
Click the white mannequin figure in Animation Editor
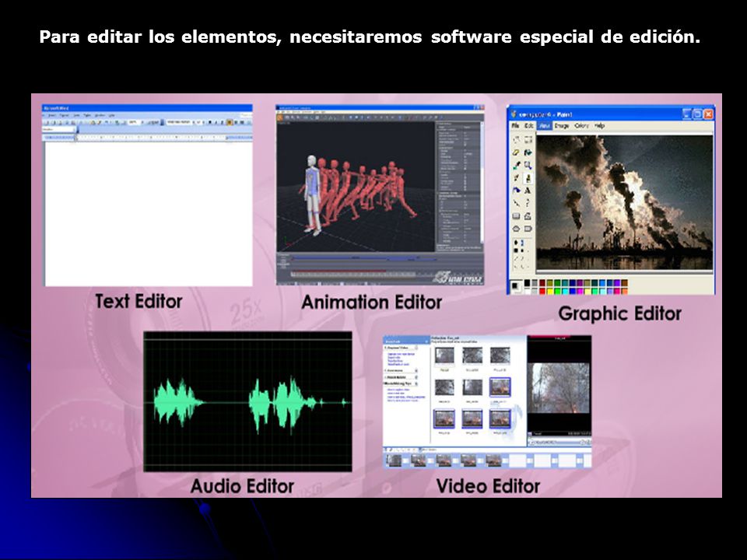coord(311,195)
